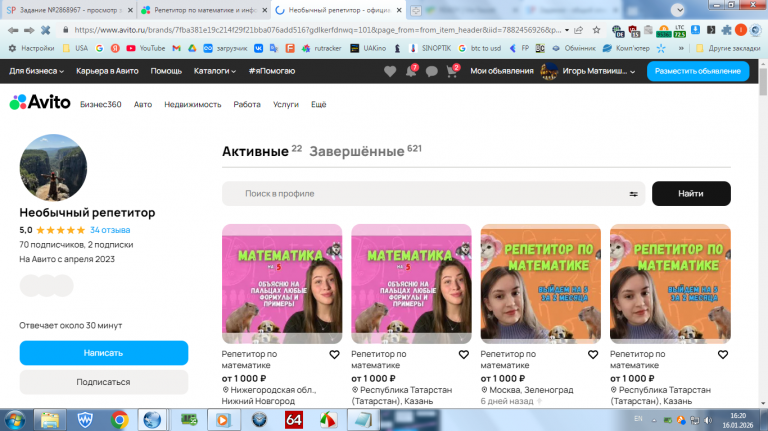The image size is (768, 431).
Task: Open the Услуги category menu
Action: [x=286, y=104]
